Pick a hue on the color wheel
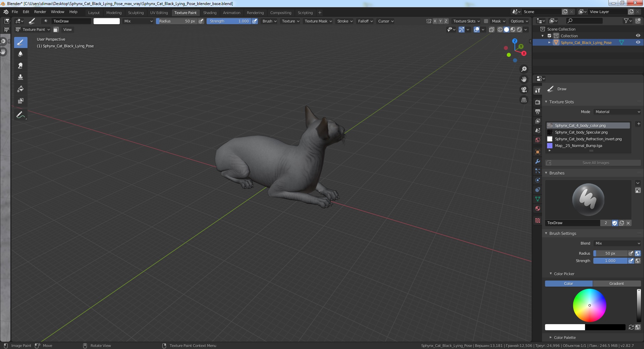The image size is (644, 349). click(589, 305)
